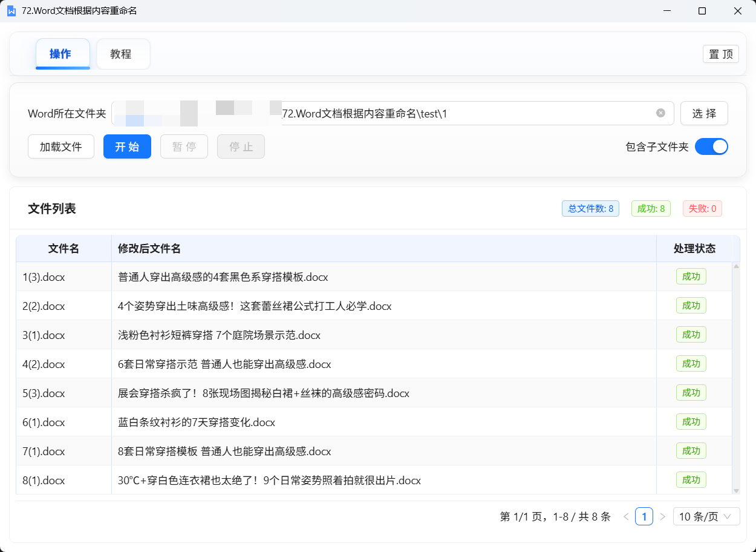This screenshot has height=552, width=756.
Task: Click the 暂停 pause button
Action: coord(184,146)
